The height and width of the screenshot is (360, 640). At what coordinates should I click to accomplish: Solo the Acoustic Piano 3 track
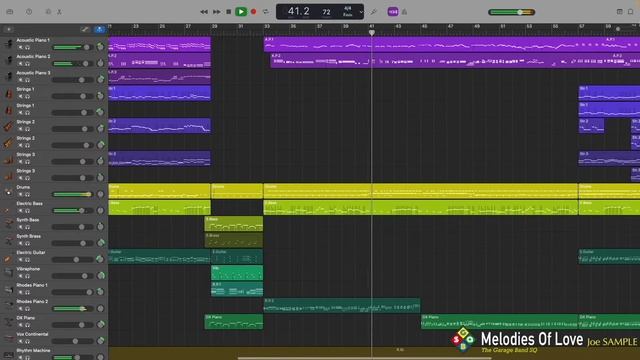click(x=27, y=80)
